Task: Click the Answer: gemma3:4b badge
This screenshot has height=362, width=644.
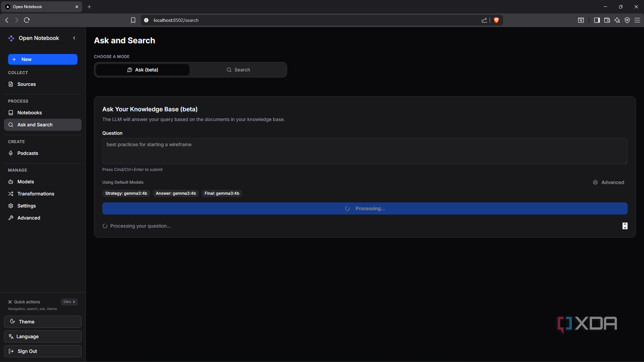Action: [176, 193]
